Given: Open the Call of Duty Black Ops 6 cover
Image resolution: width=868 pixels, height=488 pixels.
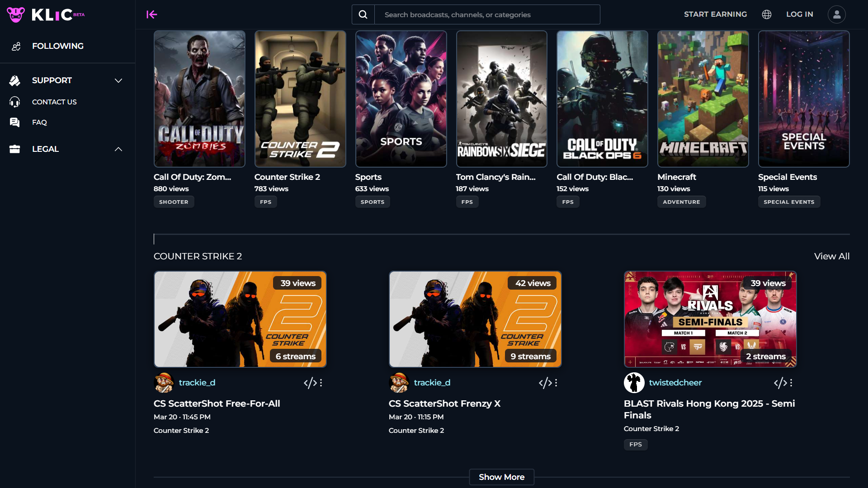Looking at the screenshot, I should pos(602,99).
